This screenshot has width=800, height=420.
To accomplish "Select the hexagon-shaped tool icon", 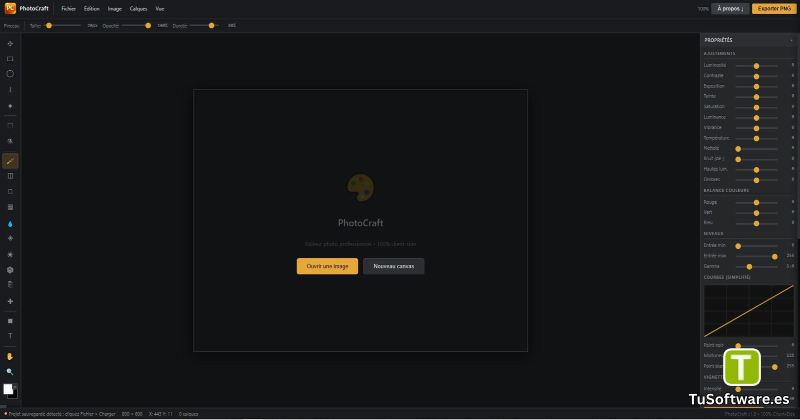I will (10, 270).
